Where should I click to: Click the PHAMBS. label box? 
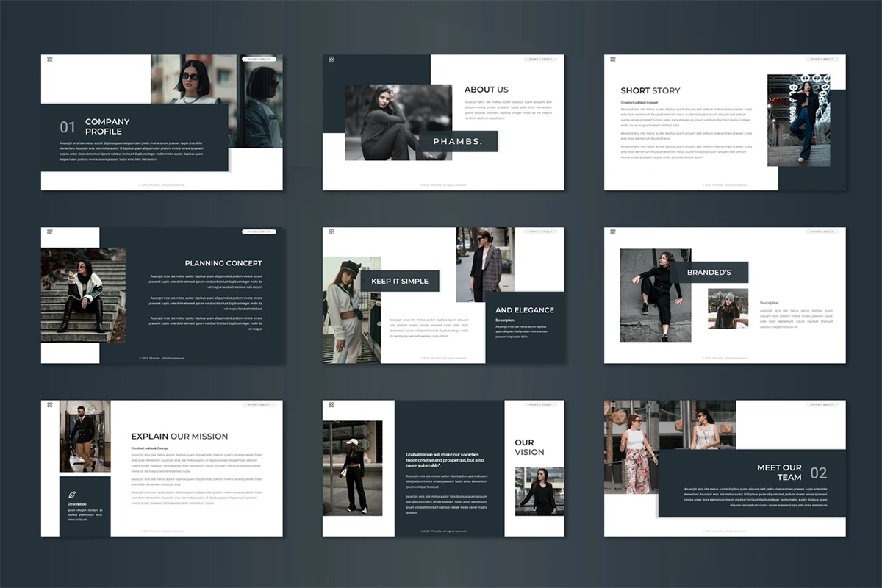click(458, 141)
